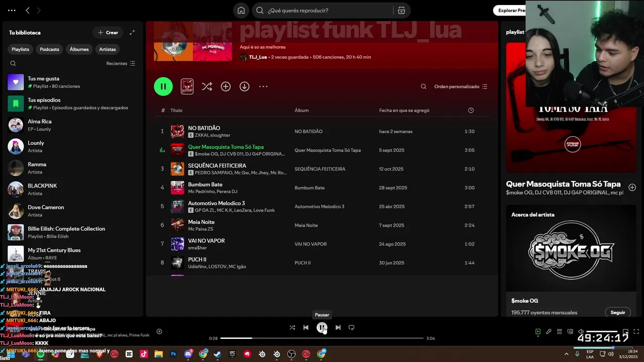The height and width of the screenshot is (362, 644).
Task: Toggle shuffle in playlist action bar
Action: coord(207,86)
